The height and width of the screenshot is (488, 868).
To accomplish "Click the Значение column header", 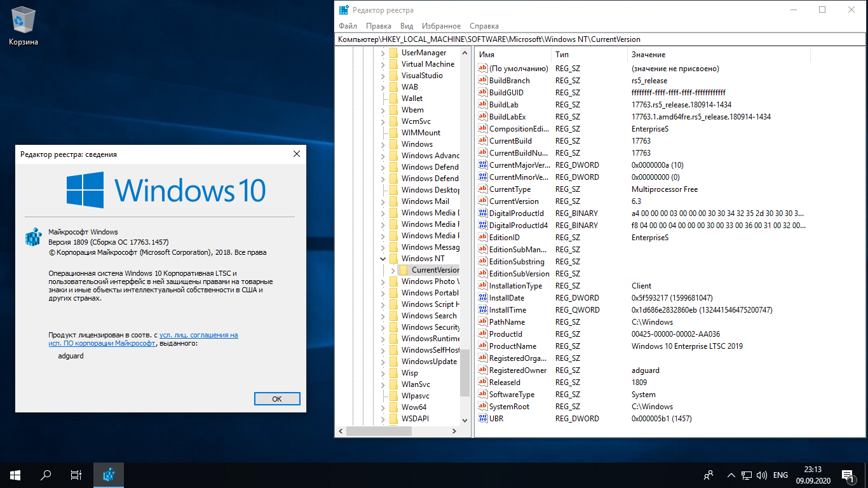I will pos(719,55).
